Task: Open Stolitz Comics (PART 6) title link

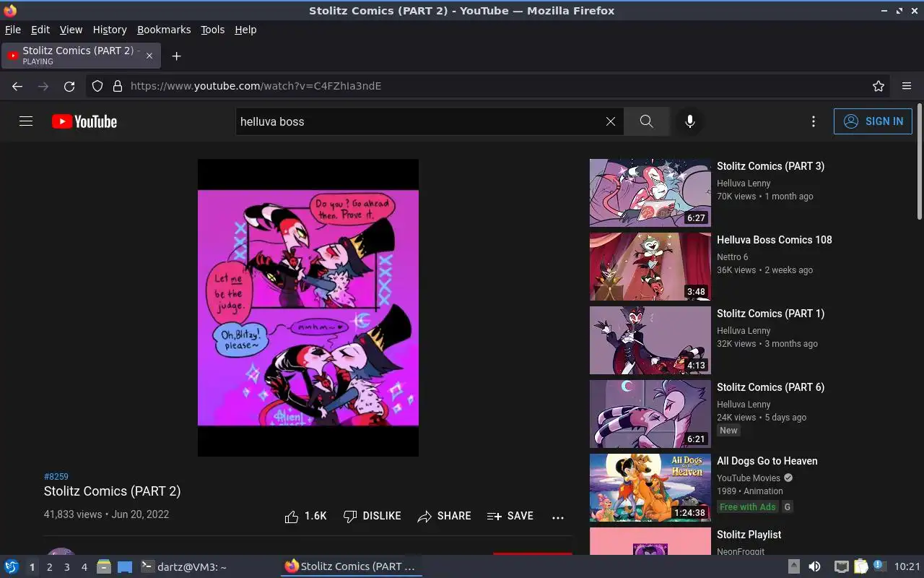Action: coord(770,387)
